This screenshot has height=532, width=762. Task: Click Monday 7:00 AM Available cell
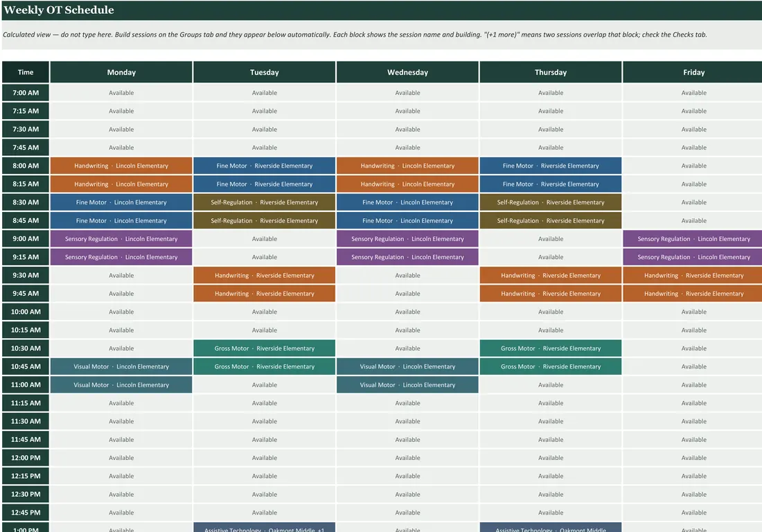coord(121,93)
